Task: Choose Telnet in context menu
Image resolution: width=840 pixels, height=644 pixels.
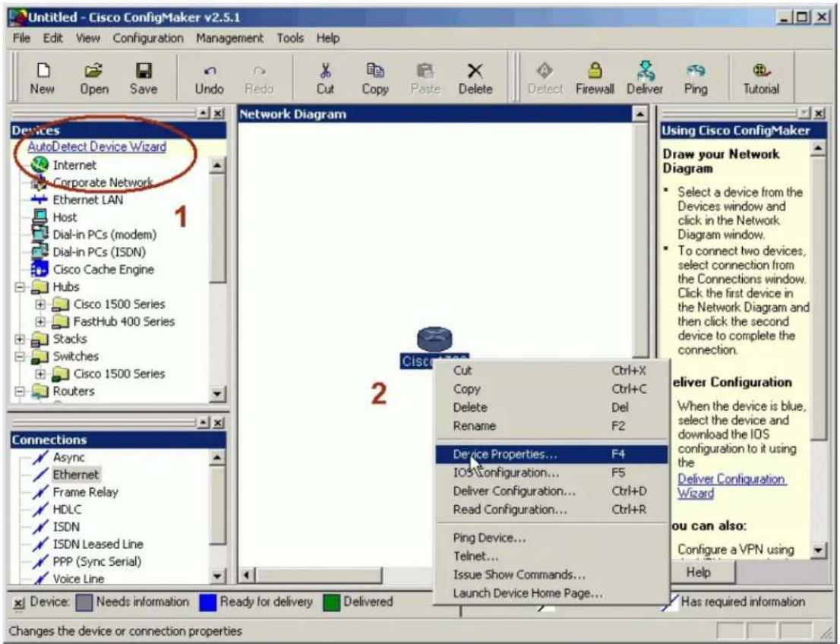Action: click(x=551, y=556)
